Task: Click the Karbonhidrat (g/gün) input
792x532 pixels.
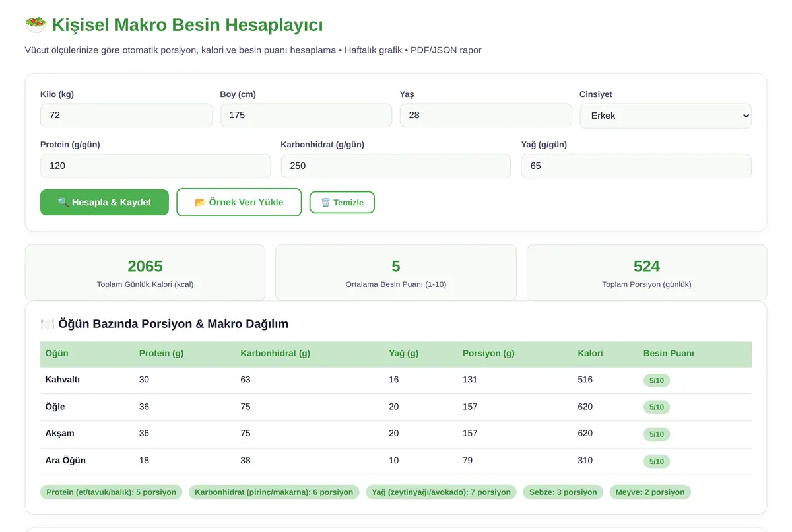Action: coord(396,166)
